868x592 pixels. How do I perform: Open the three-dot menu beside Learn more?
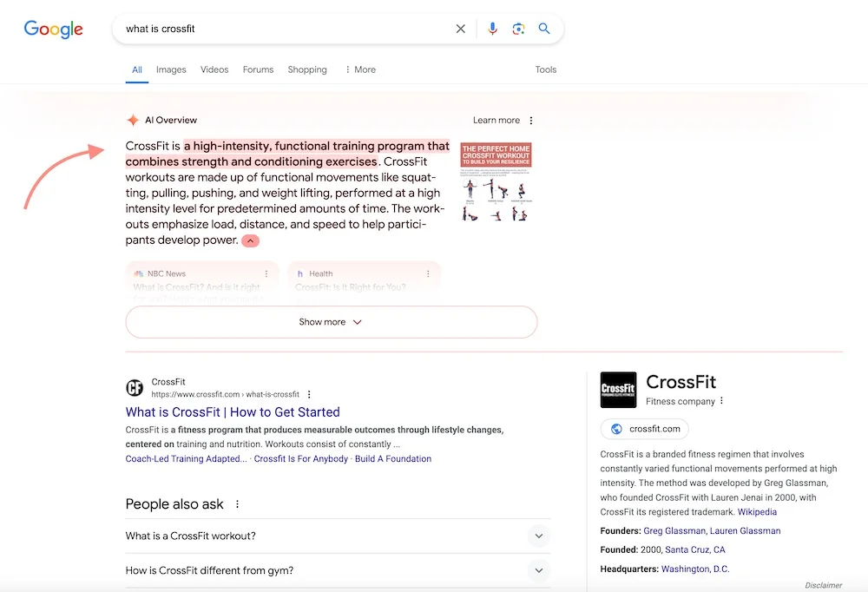(x=530, y=120)
